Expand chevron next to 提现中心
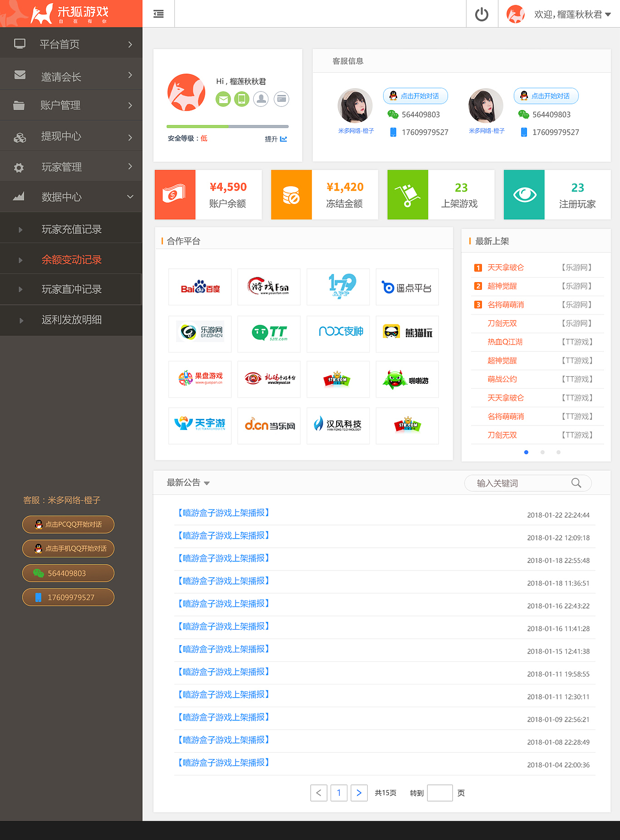This screenshot has height=840, width=620. [130, 137]
